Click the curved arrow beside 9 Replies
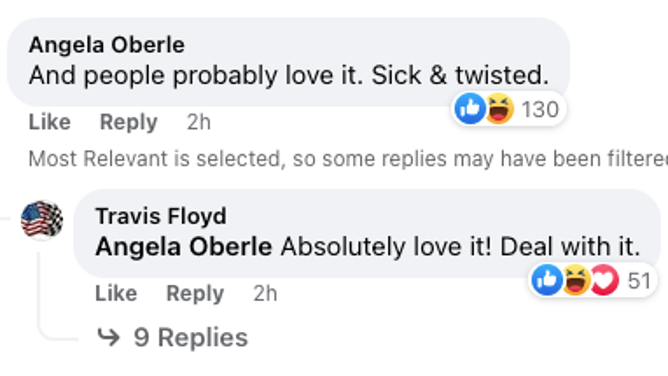The width and height of the screenshot is (668, 376). coord(109,337)
